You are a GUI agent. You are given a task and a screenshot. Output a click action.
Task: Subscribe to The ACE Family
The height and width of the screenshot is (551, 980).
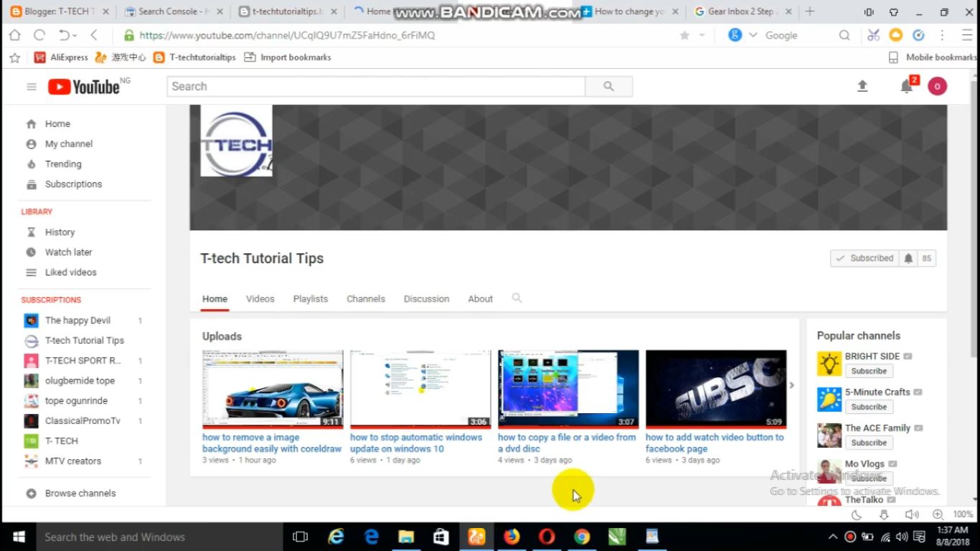click(x=869, y=443)
